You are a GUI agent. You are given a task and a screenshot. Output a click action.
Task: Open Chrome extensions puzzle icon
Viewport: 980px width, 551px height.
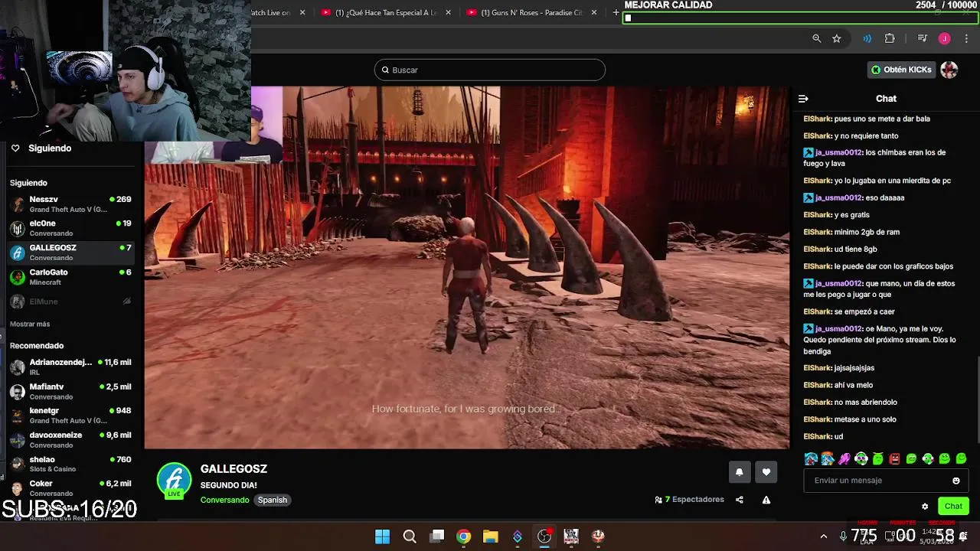890,38
